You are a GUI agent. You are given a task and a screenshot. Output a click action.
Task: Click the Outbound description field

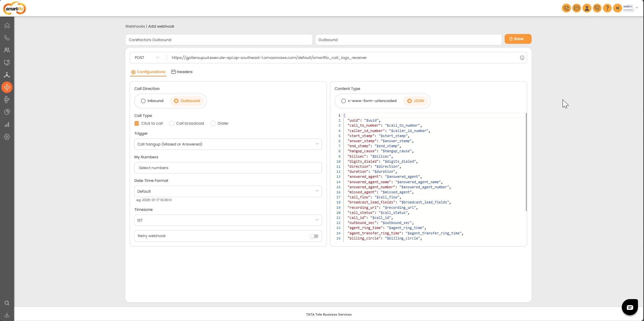tap(409, 40)
